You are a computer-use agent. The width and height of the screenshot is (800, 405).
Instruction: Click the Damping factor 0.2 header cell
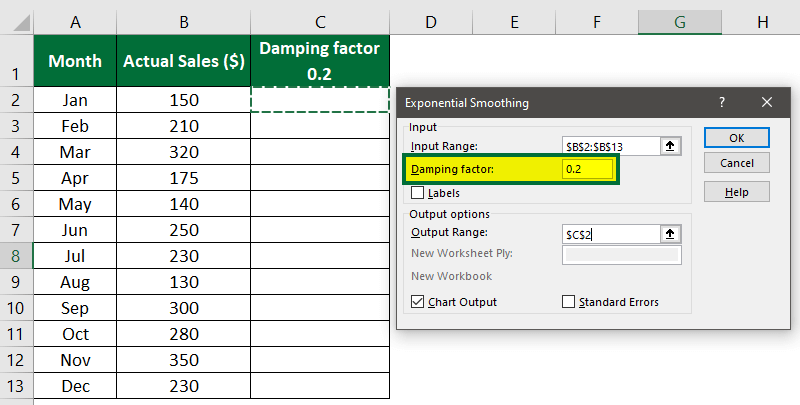tap(320, 61)
